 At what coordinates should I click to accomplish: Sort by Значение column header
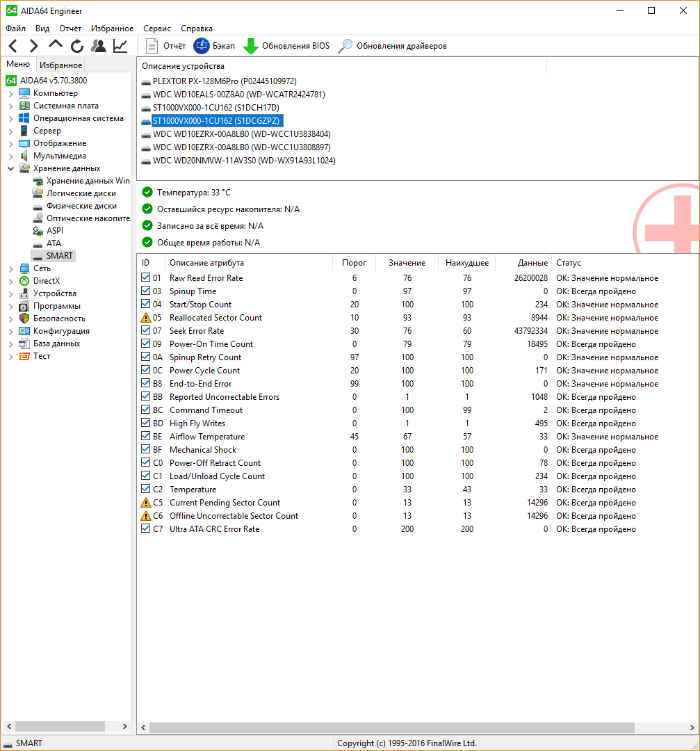click(407, 262)
